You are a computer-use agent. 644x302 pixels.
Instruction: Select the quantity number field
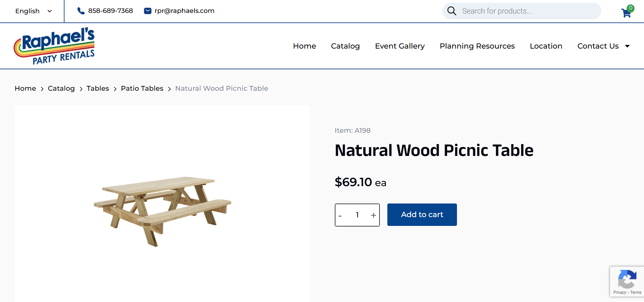click(357, 215)
